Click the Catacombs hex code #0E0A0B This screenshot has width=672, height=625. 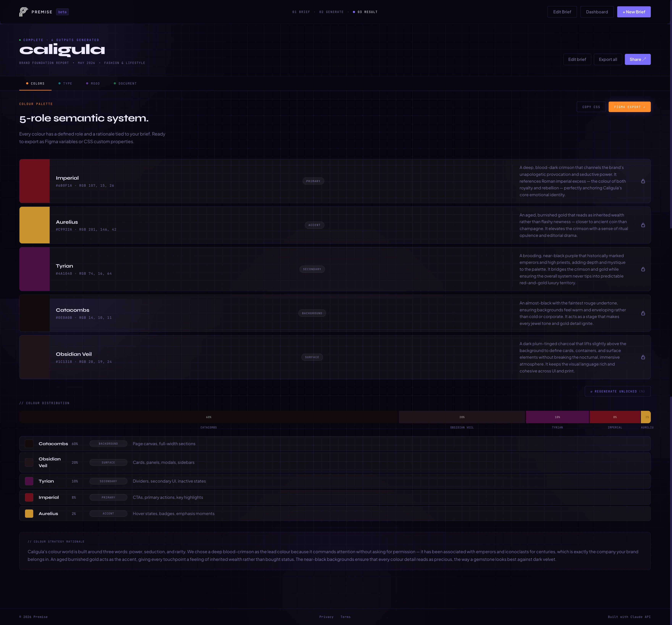[x=64, y=318]
